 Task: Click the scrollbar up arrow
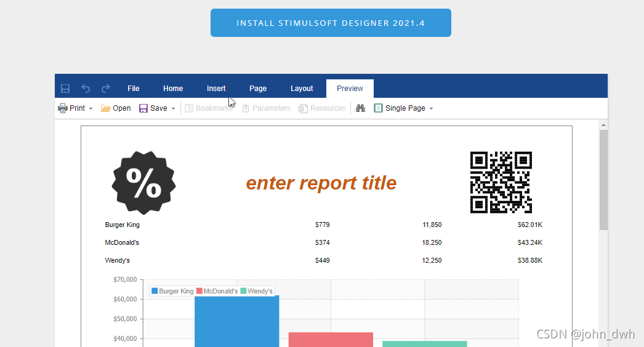coord(603,125)
